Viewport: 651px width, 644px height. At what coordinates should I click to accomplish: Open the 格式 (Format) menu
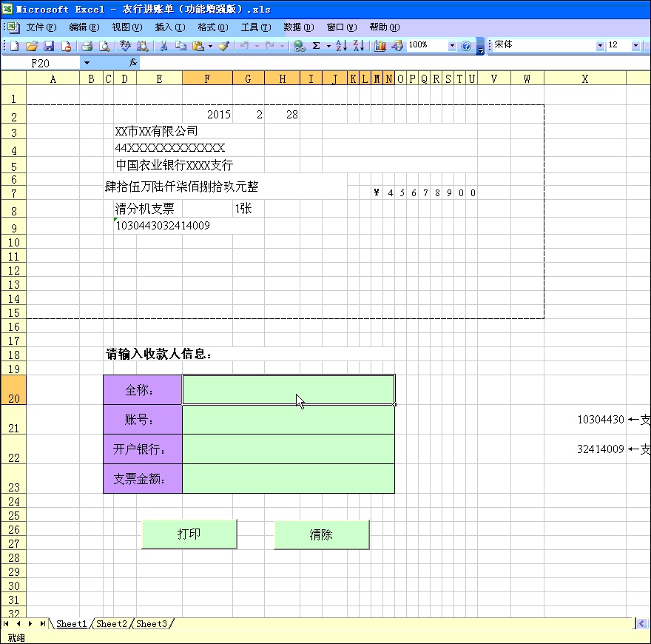pos(212,27)
